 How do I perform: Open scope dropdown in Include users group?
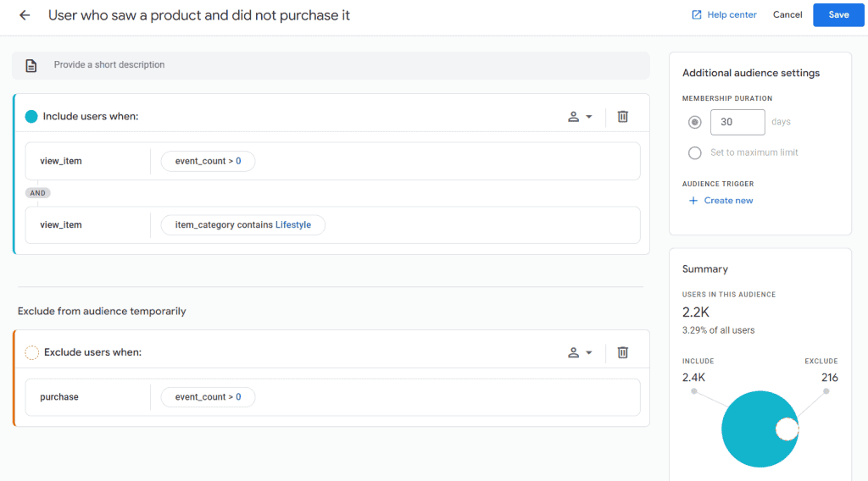pos(580,117)
